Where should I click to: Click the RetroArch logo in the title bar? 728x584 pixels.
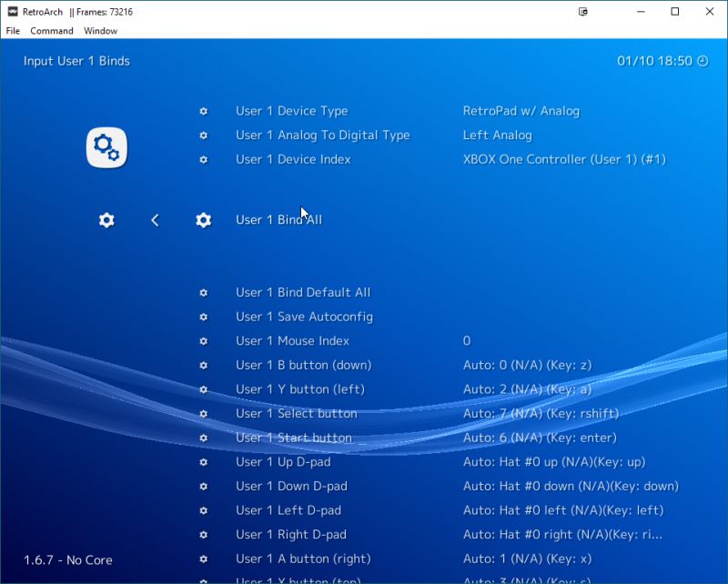(13, 11)
